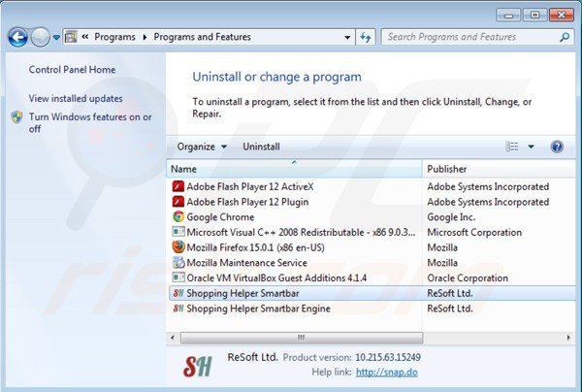Click Microsoft Corporation publisher cell

[474, 232]
